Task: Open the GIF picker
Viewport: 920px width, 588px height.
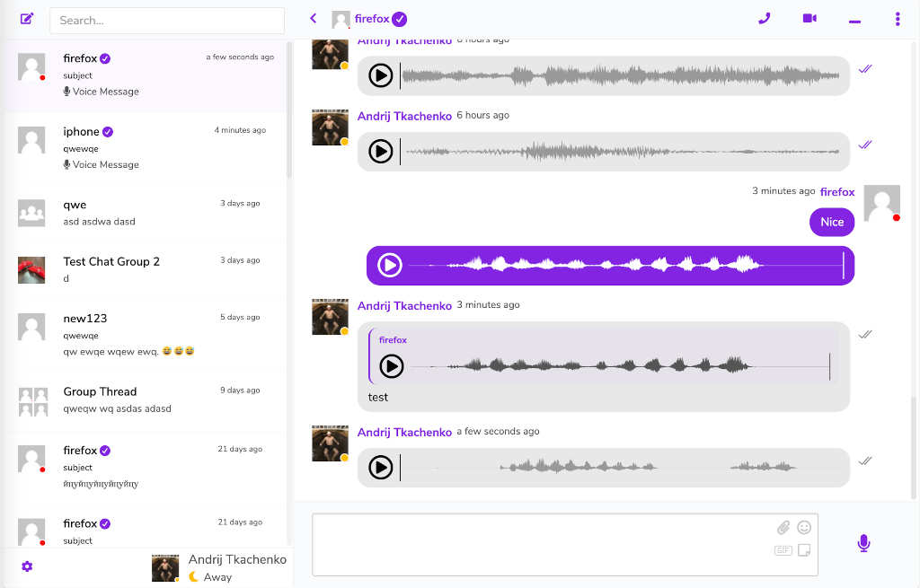Action: (783, 550)
